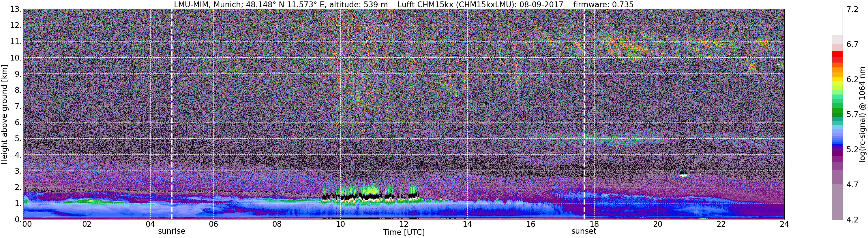This screenshot has height=238, width=868.
Task: Click the dashed sunrise marker line
Action: click(172, 114)
